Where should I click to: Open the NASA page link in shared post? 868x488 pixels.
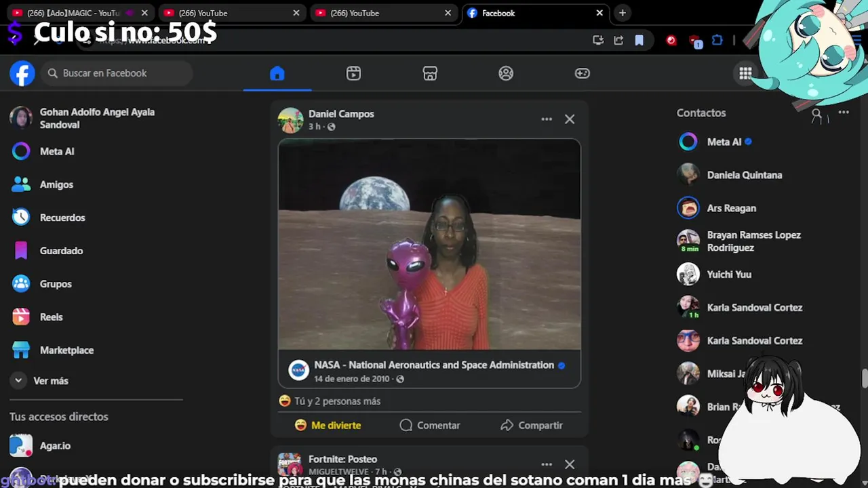[x=434, y=365]
